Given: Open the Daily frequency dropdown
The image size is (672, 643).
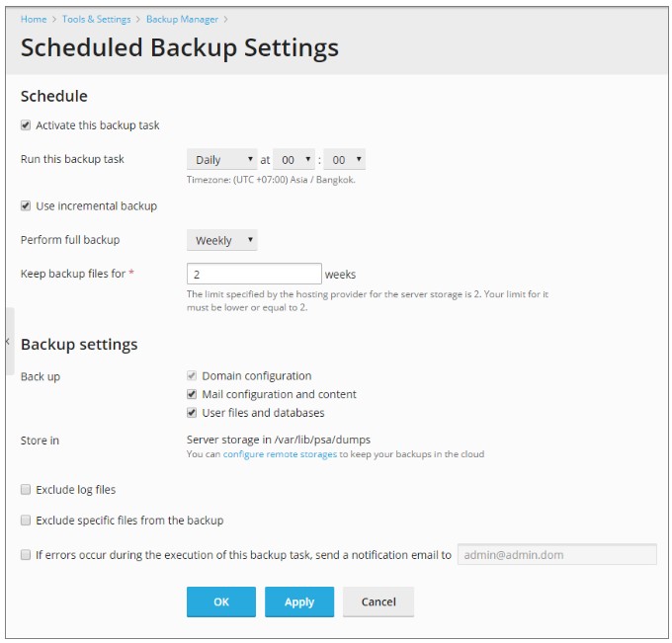Looking at the screenshot, I should tap(222, 159).
